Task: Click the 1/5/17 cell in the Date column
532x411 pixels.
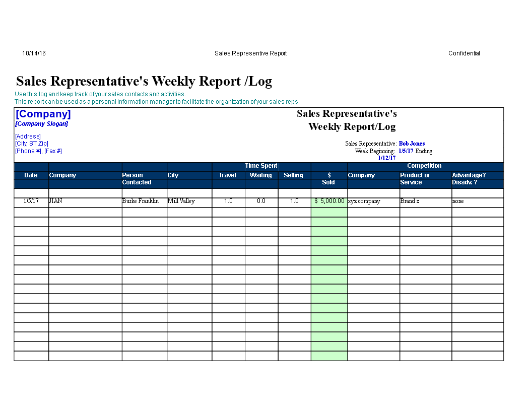Action: [31, 201]
